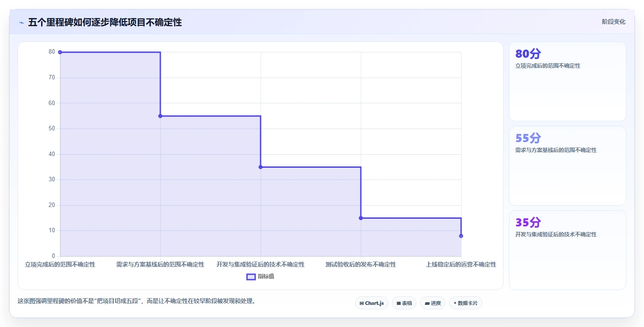Click the footnote text about 里程碑的价值

136,301
